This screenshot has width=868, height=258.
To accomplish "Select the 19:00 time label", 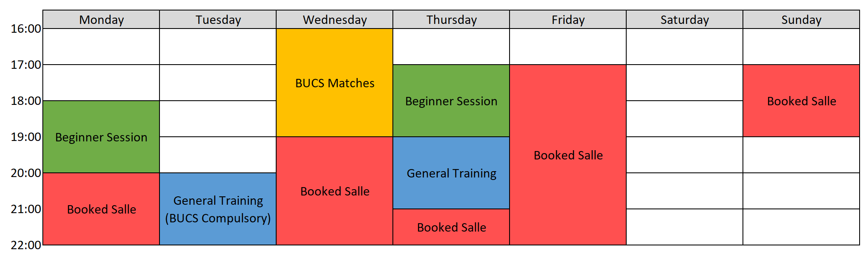I will pyautogui.click(x=26, y=137).
